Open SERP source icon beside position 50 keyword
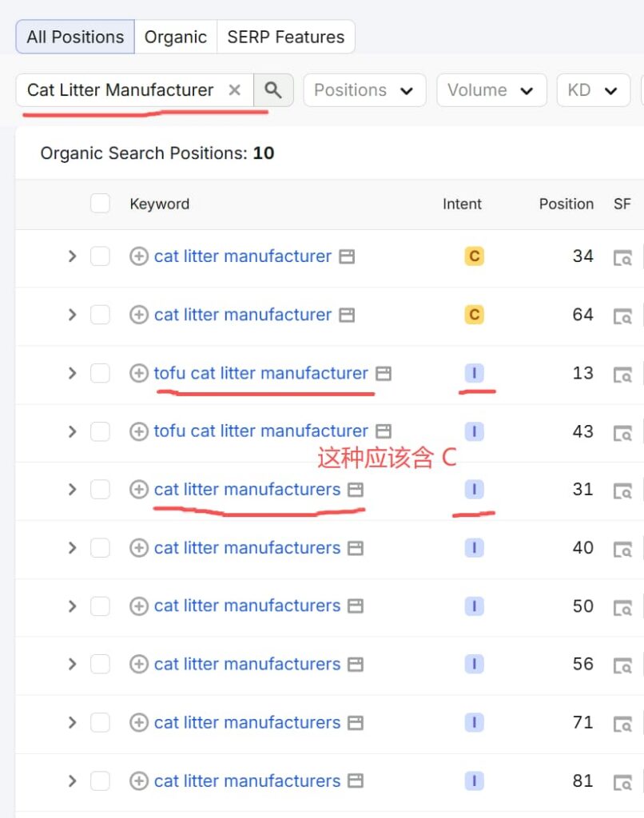Screen dimensions: 644x818 [x=356, y=606]
